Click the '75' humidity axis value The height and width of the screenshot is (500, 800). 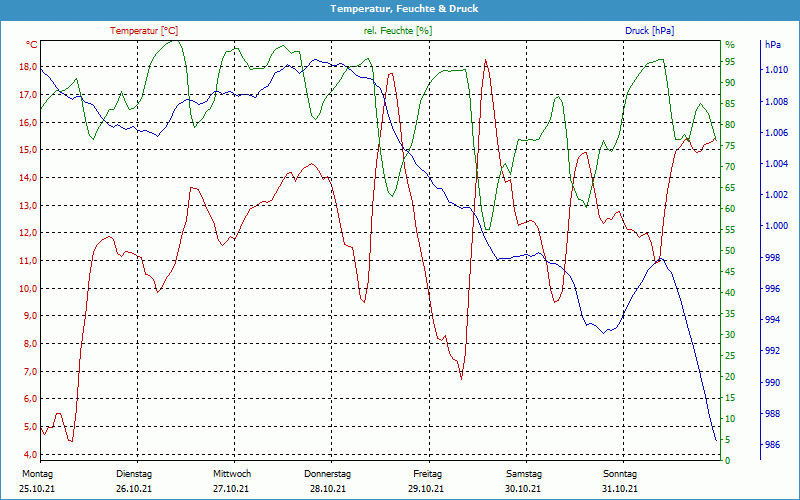[730, 146]
